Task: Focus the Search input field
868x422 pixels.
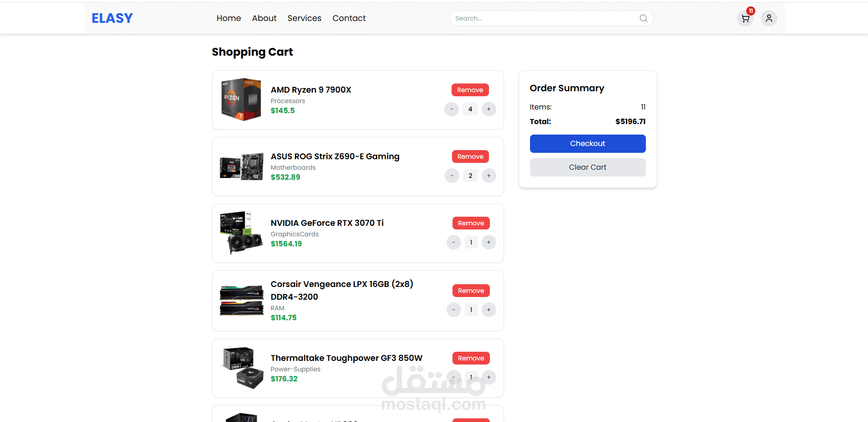Action: (x=551, y=18)
